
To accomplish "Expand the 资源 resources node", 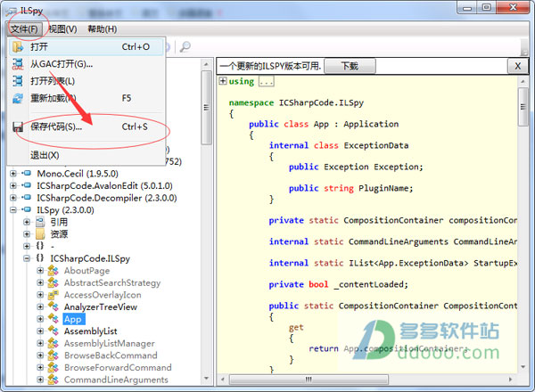I will 27,234.
